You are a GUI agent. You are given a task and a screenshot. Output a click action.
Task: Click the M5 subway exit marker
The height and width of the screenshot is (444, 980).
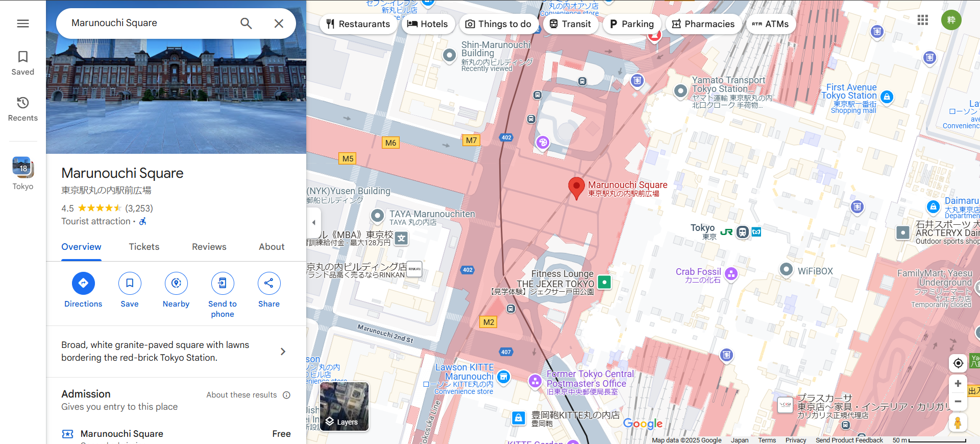[x=348, y=158]
